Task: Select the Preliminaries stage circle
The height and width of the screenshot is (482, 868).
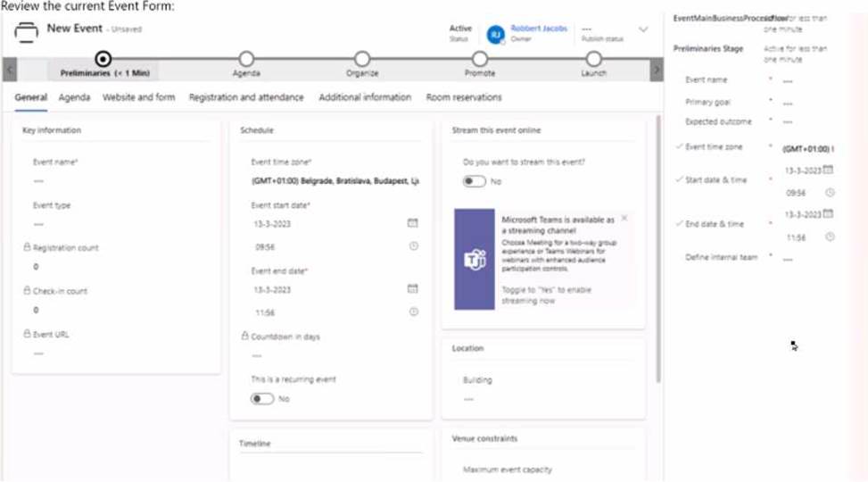Action: tap(103, 58)
